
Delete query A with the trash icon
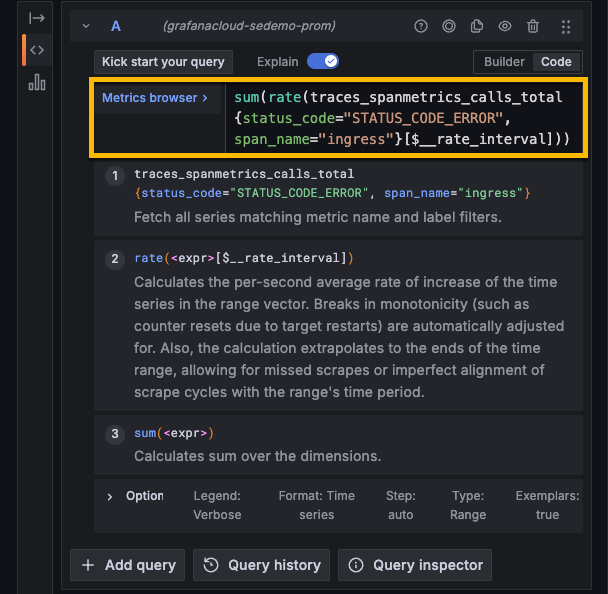pyautogui.click(x=533, y=27)
